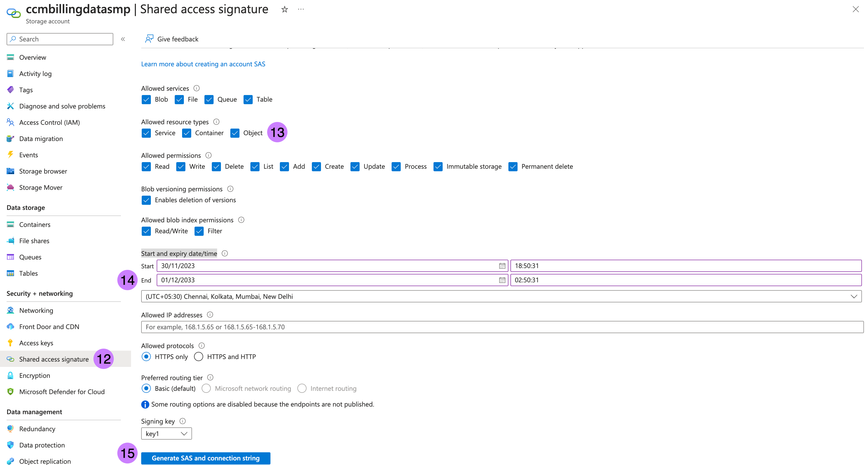Open Access keys in sidebar
The image size is (868, 465).
(x=36, y=343)
